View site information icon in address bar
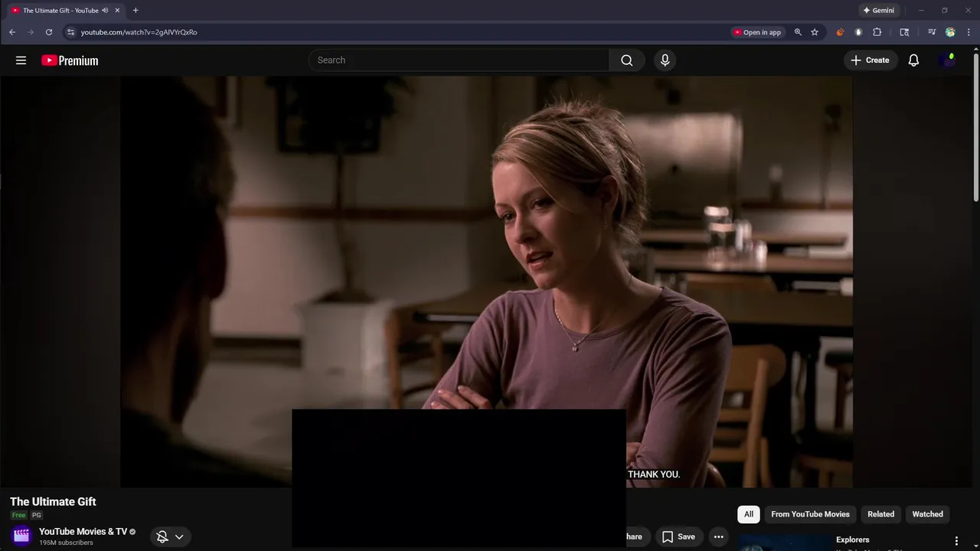The height and width of the screenshot is (551, 980). (70, 32)
